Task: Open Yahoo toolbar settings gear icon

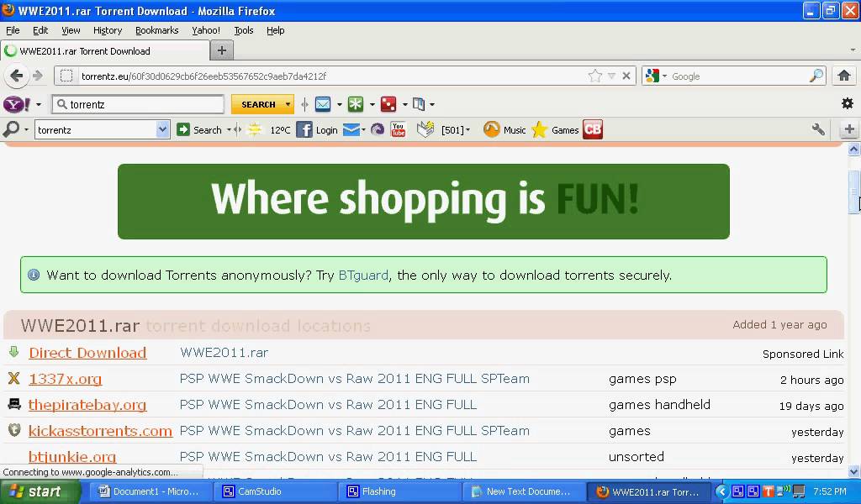Action: pos(848,103)
